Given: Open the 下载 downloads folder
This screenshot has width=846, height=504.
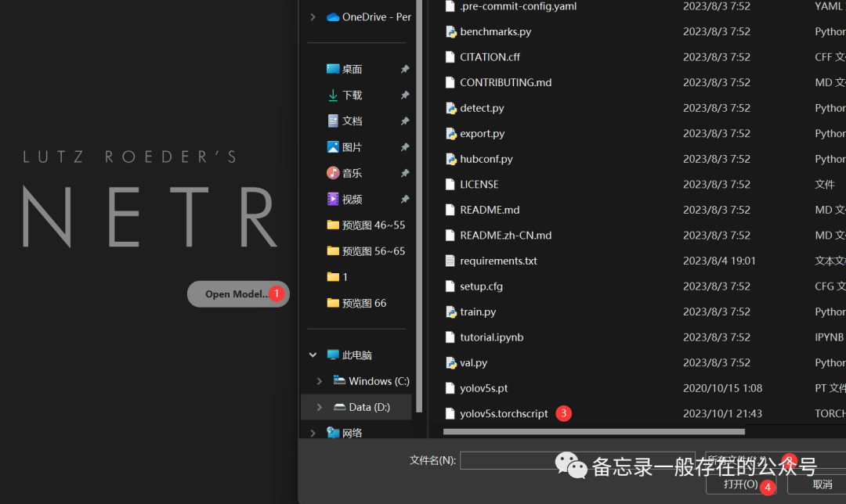Looking at the screenshot, I should pyautogui.click(x=352, y=95).
